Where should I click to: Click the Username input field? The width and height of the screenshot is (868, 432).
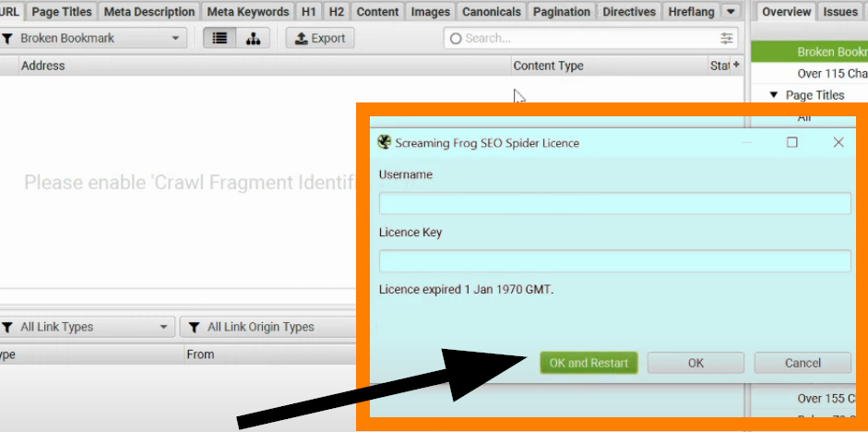pos(615,203)
